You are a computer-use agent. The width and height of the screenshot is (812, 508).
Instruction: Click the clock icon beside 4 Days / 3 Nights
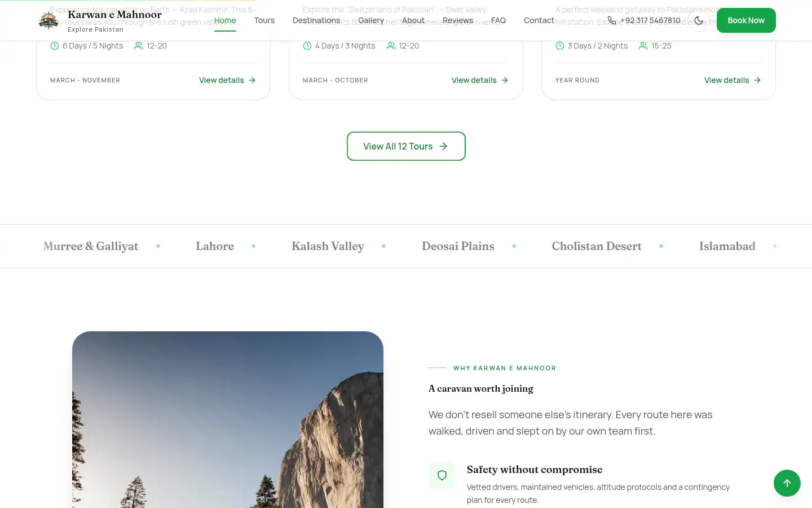click(x=307, y=46)
